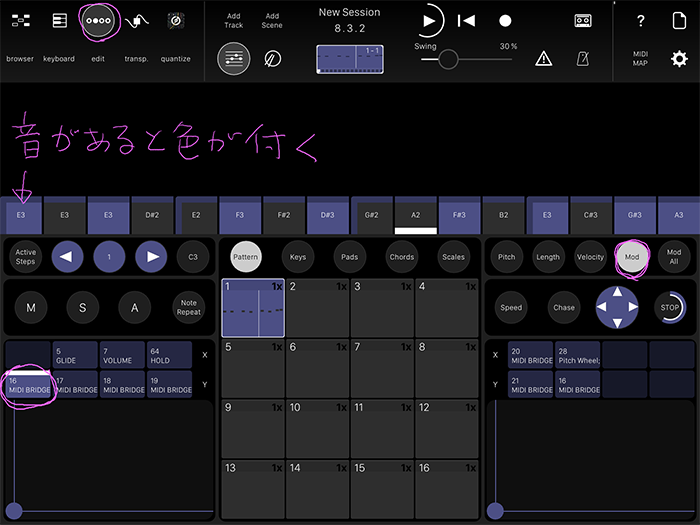
Task: Click the STOP button
Action: (670, 308)
